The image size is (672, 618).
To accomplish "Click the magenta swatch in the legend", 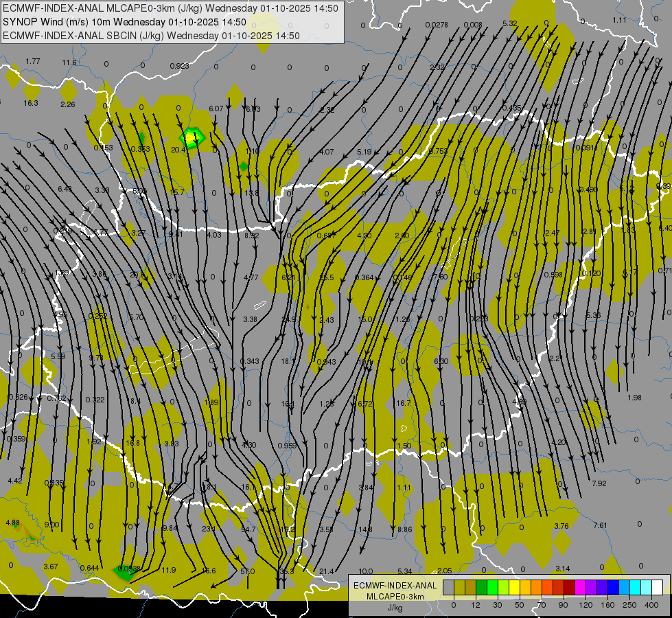I will pyautogui.click(x=580, y=588).
